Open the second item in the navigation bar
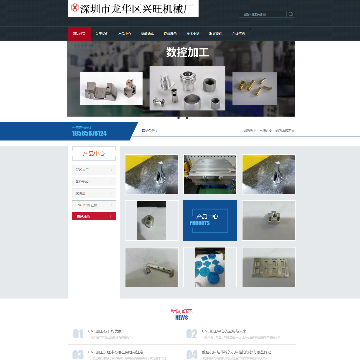Screen dimensions: 360x360 102,34
